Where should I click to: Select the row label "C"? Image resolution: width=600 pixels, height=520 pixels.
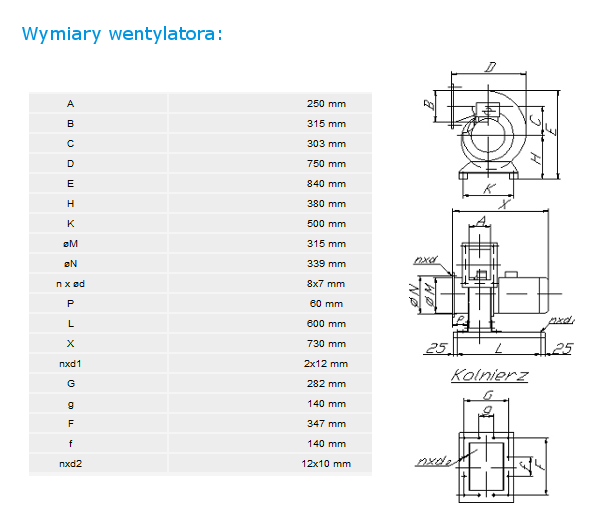(70, 143)
